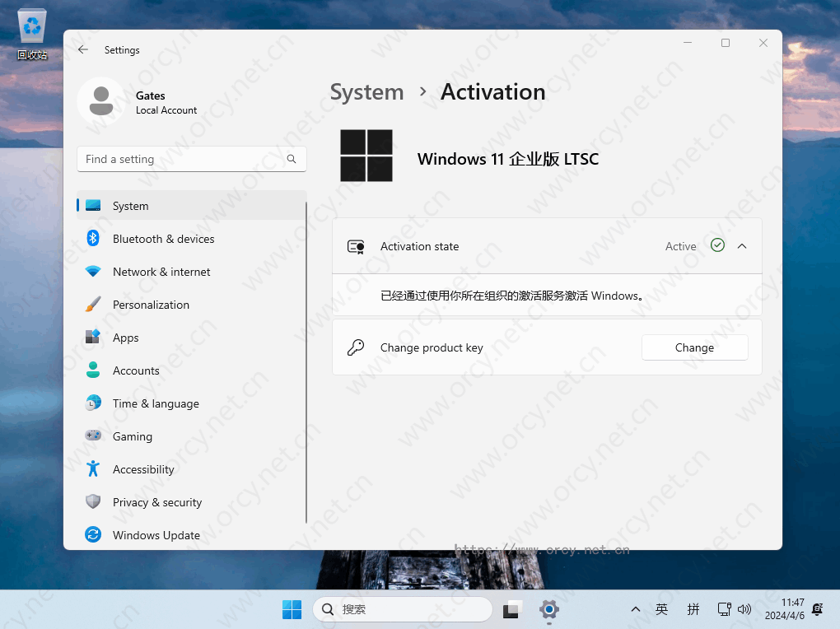Screen dimensions: 840x629
Task: Open Time & language settings
Action: (x=192, y=403)
